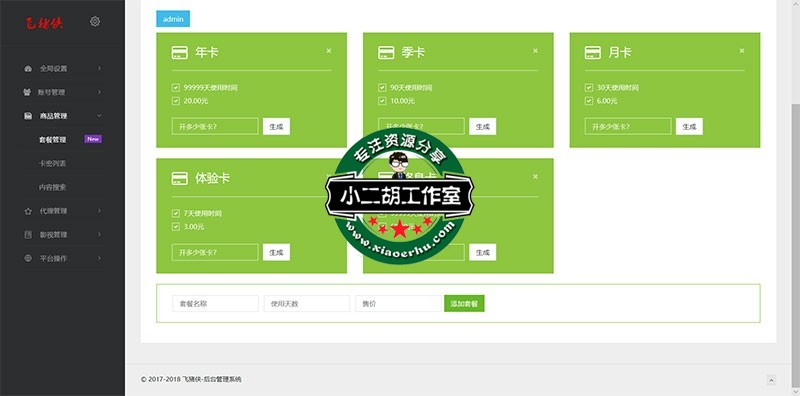This screenshot has height=396, width=800.
Task: Toggle the 99999天使用时间 checkbox
Action: pos(176,87)
